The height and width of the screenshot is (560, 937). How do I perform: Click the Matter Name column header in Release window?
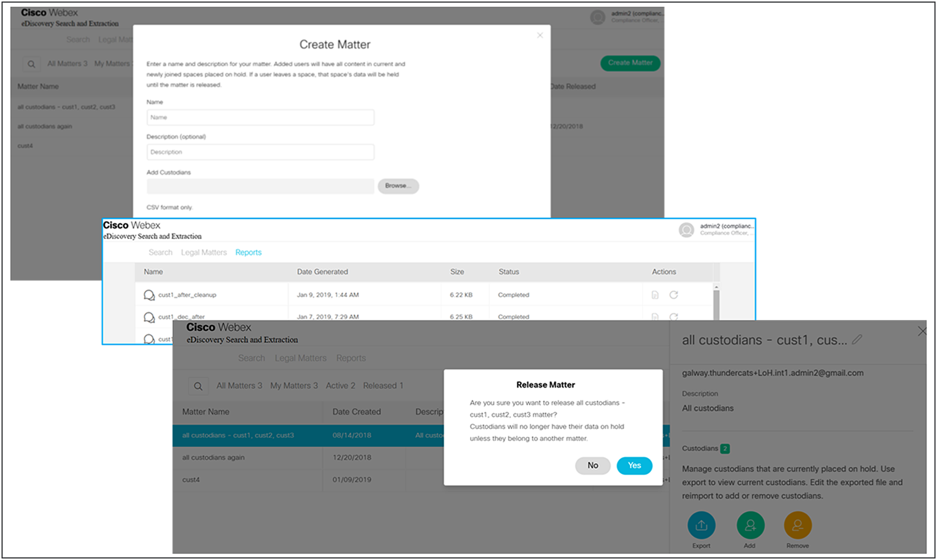[206, 412]
